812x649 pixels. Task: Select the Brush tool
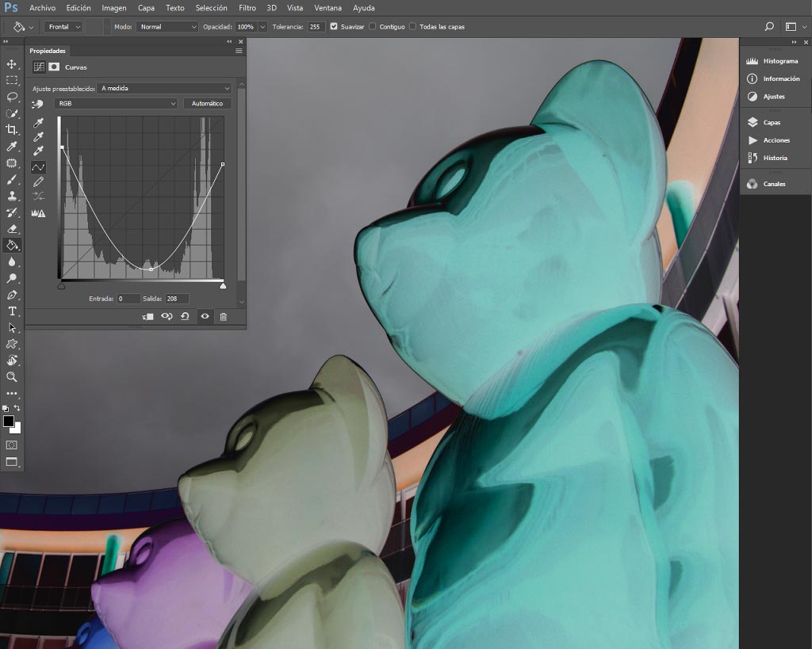click(11, 180)
